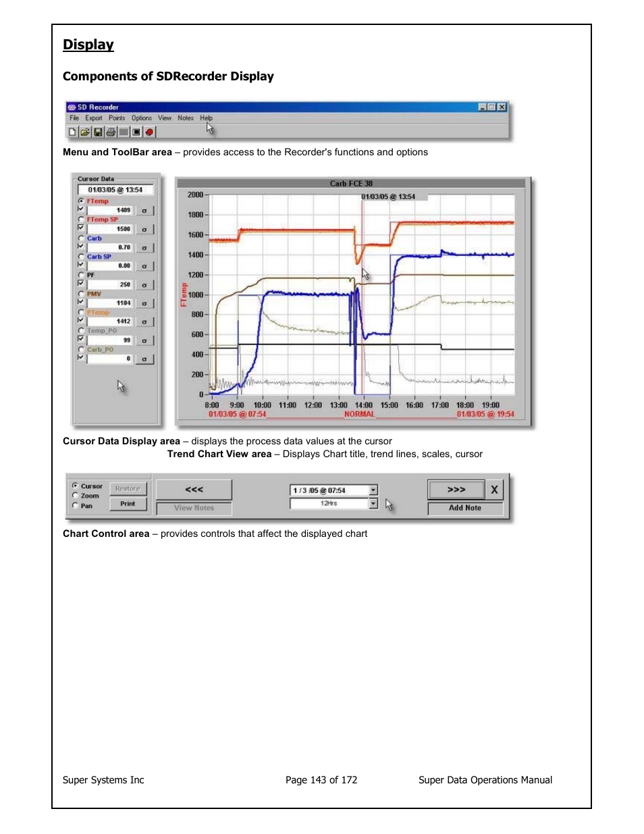Toggle the checkbox beside value 0.70
Image resolution: width=644 pixels, height=834 pixels.
pyautogui.click(x=81, y=246)
